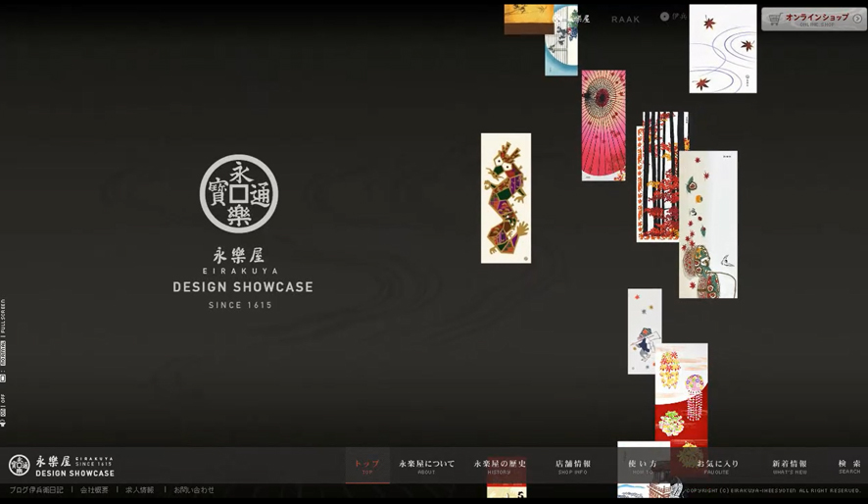Open the online shop button
Viewport: 868px width, 504px height.
click(814, 20)
